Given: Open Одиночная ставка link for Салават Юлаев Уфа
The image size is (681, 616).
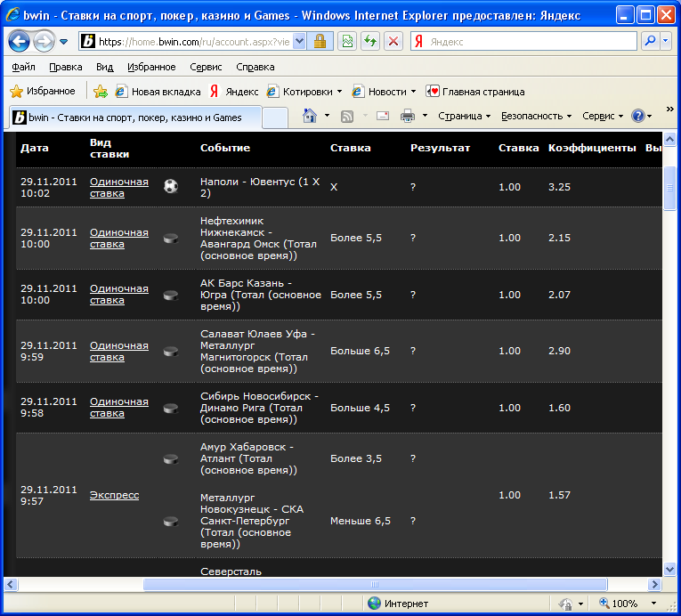Looking at the screenshot, I should 119,351.
